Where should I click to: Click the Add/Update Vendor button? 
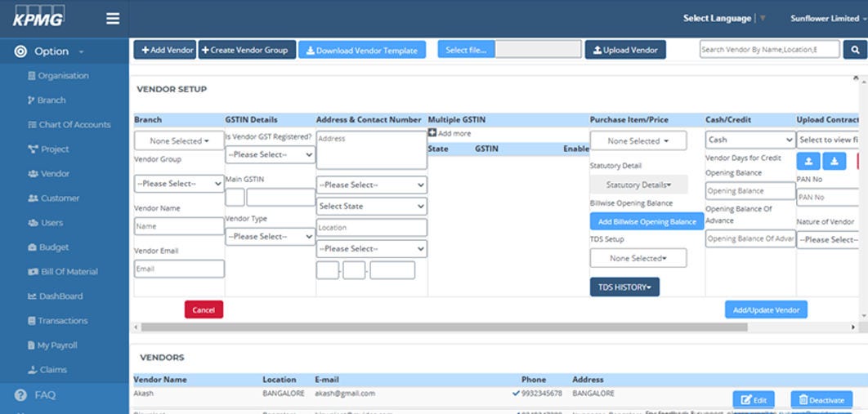pyautogui.click(x=766, y=310)
